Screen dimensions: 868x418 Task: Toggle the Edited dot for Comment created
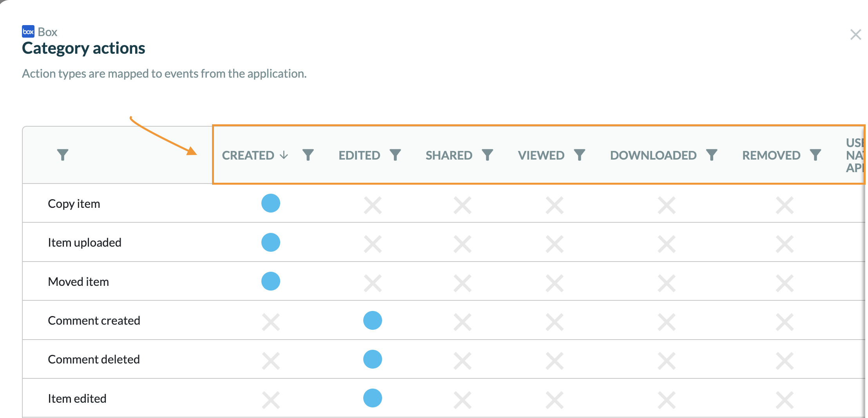point(372,320)
